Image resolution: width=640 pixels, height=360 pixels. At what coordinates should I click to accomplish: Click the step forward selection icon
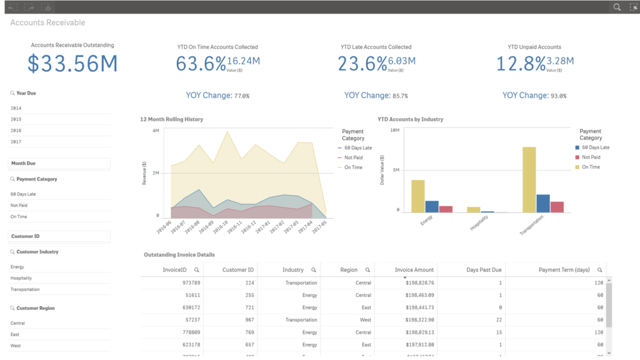[x=29, y=7]
